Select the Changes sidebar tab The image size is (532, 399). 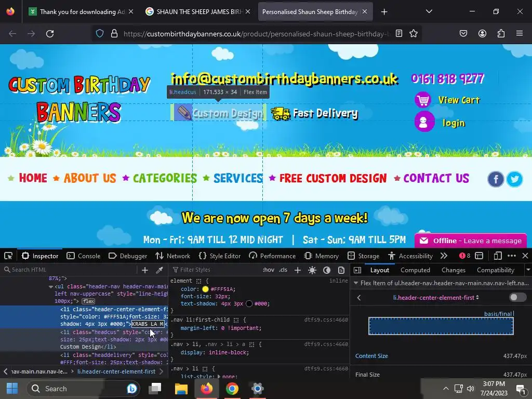(x=453, y=270)
